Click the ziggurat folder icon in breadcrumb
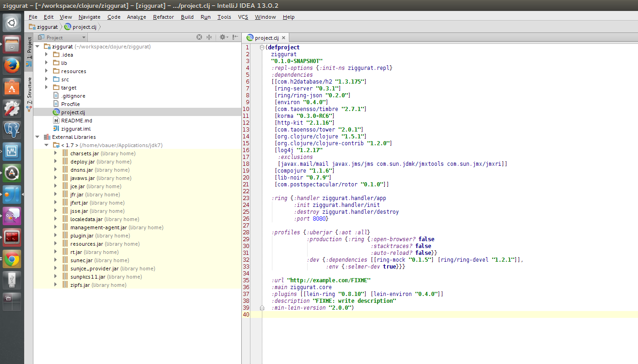This screenshot has height=364, width=638. [x=32, y=26]
